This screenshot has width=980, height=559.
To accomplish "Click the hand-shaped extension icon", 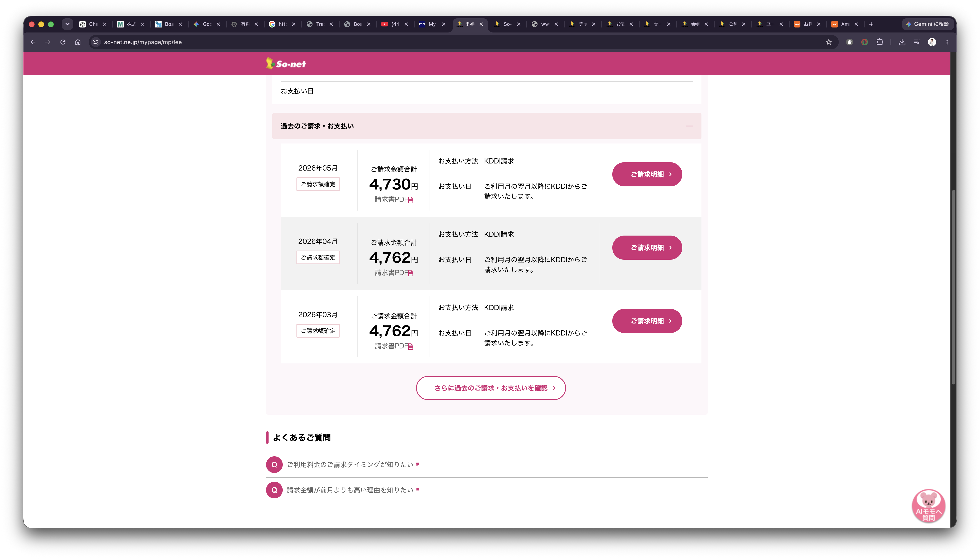I will point(849,42).
